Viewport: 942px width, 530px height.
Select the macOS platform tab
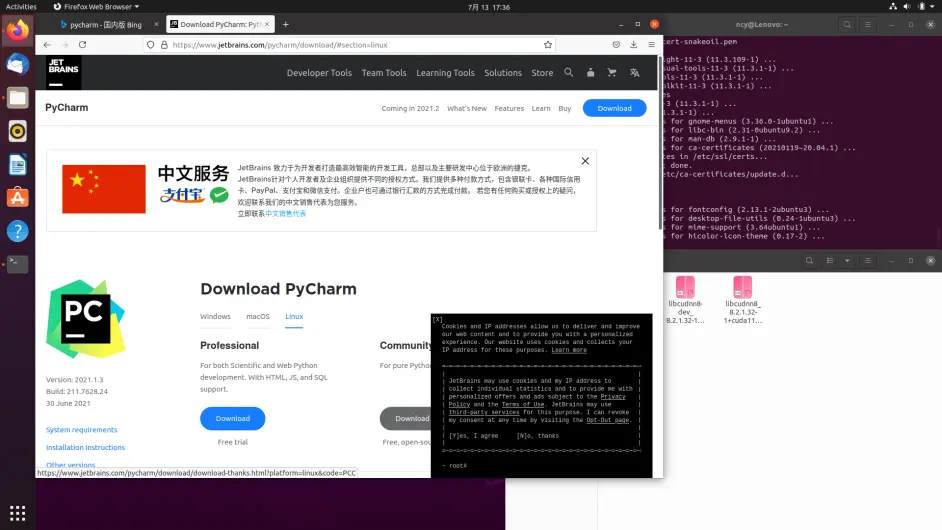258,317
